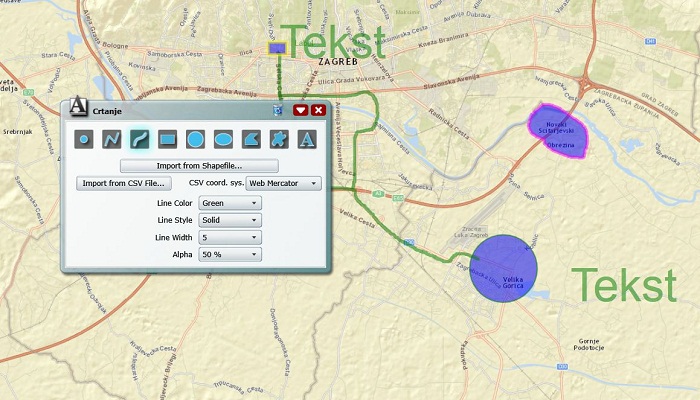Select the Polyline drawing tool
The image size is (700, 400).
click(x=112, y=139)
